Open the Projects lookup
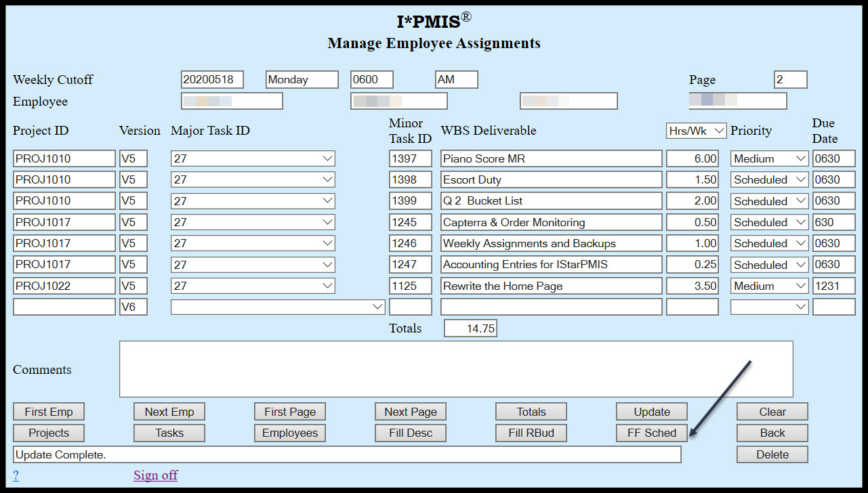The image size is (868, 493). pos(48,433)
